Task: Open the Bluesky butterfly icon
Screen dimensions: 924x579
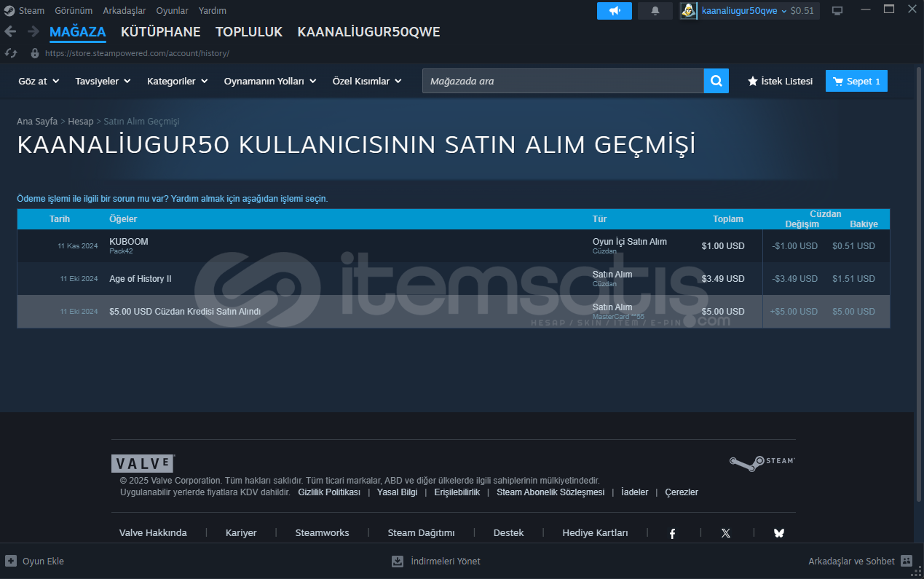Action: click(778, 533)
